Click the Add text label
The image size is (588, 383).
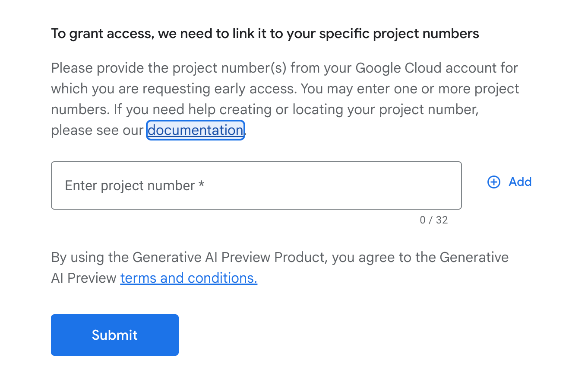coord(520,182)
